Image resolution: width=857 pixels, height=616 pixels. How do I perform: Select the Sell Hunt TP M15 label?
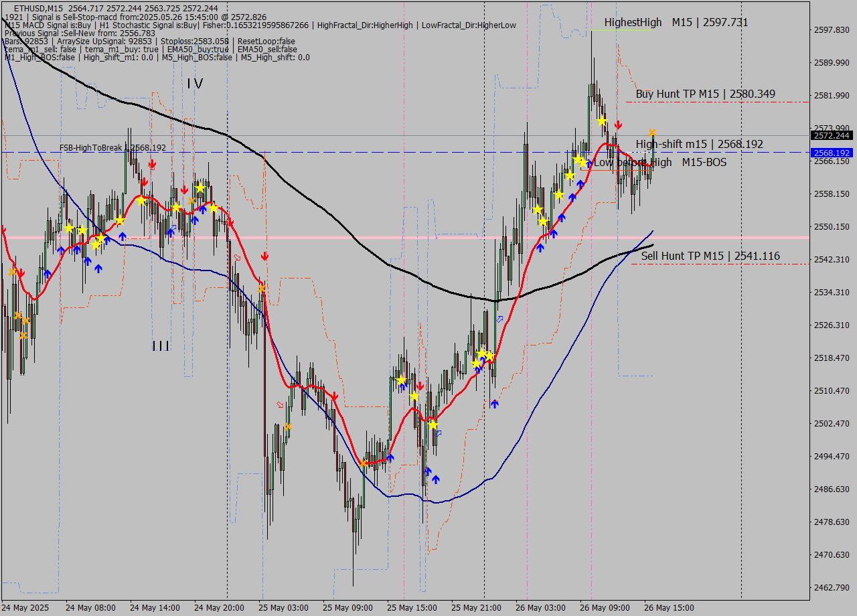710,256
